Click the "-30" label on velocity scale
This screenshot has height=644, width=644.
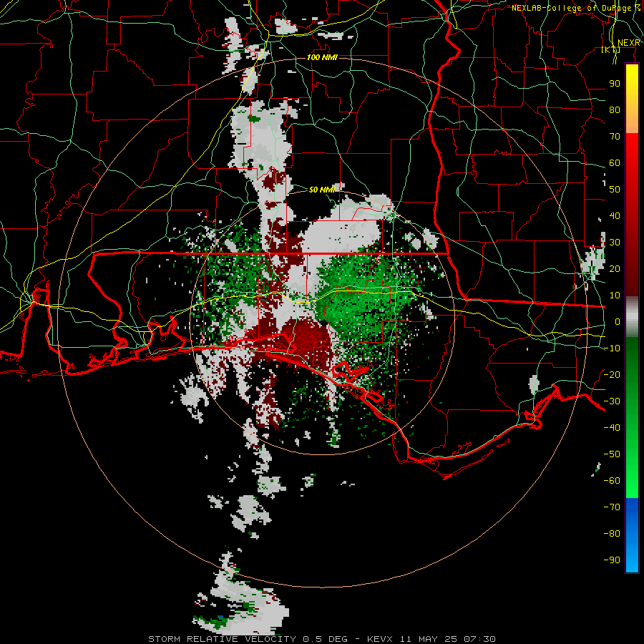(612, 401)
